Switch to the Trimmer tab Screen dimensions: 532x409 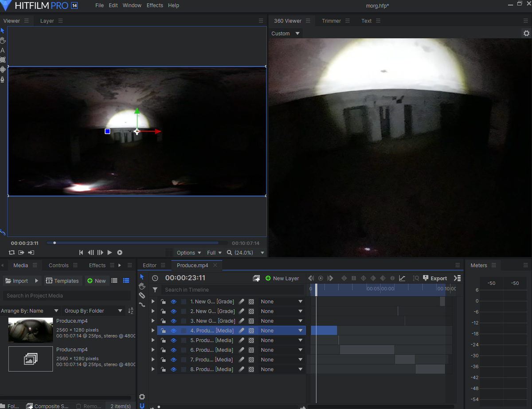(x=331, y=21)
